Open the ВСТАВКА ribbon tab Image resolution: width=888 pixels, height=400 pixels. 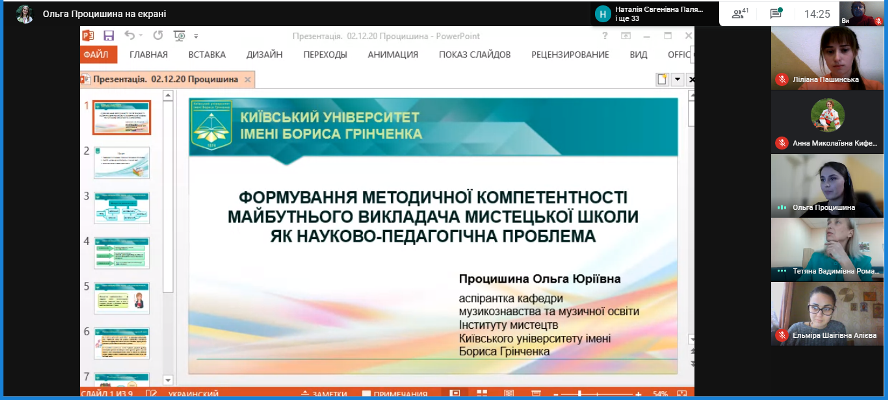[207, 55]
